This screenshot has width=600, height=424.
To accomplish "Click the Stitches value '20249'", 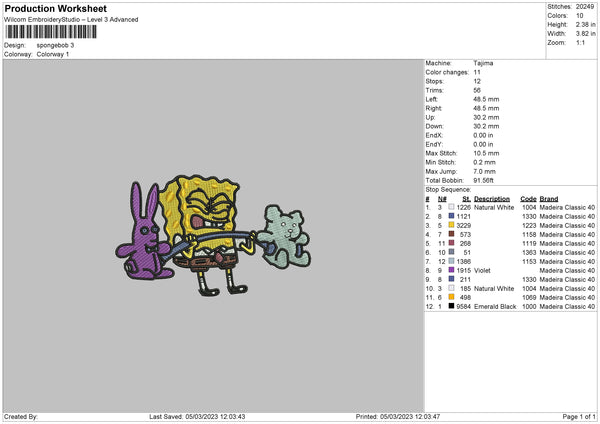I will pyautogui.click(x=585, y=7).
